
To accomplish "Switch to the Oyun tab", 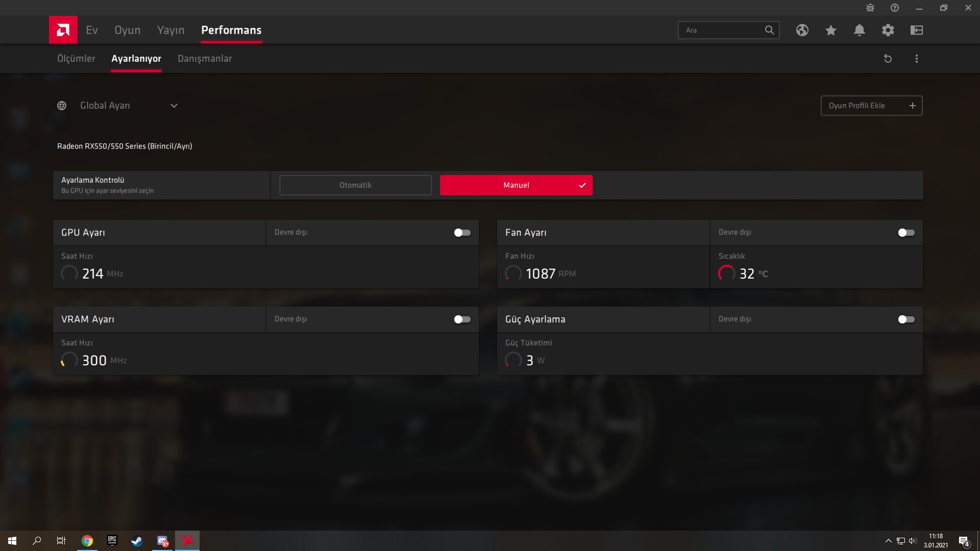I will [127, 30].
